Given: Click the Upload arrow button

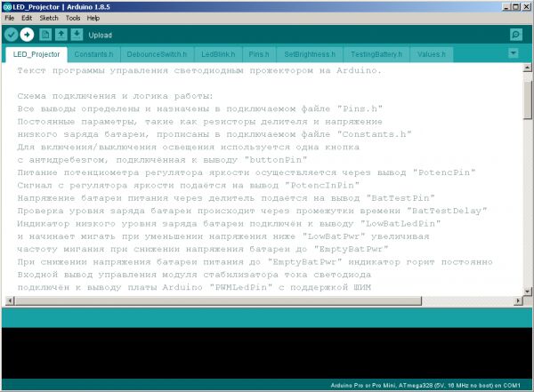Looking at the screenshot, I should click(x=27, y=35).
